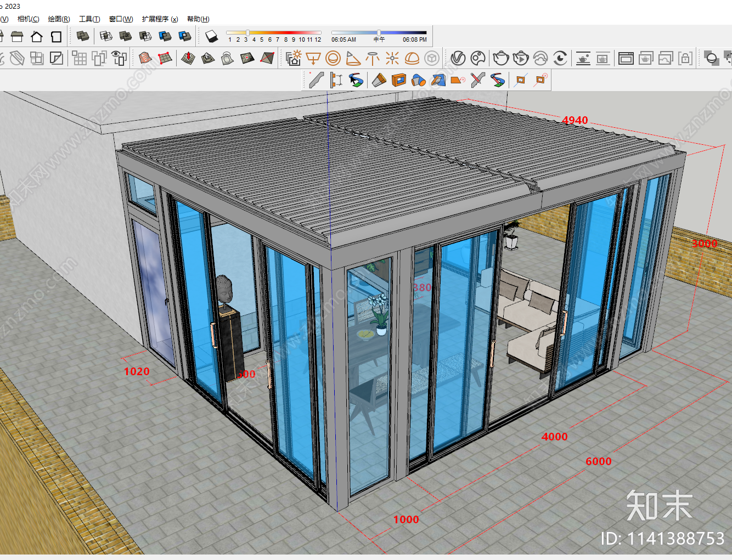Screen dimensions: 732x560
Task: Click the month shadow slider handle
Action: (x=248, y=33)
